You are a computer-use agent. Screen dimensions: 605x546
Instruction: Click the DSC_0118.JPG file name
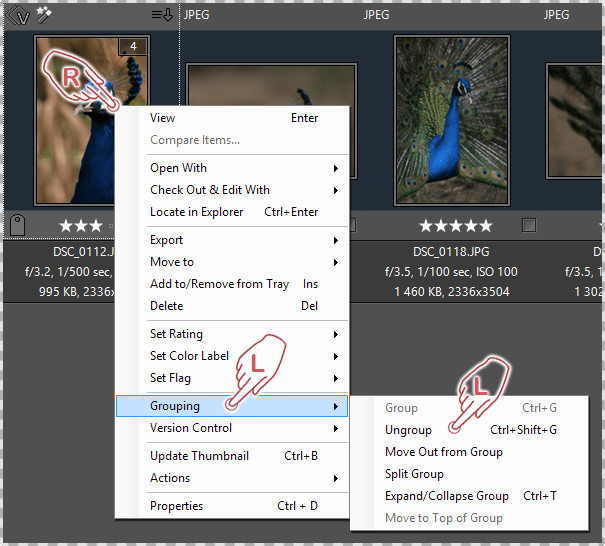[x=451, y=252]
